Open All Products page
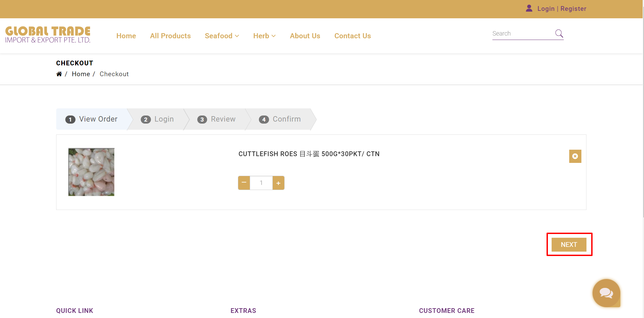The image size is (644, 318). coord(170,36)
